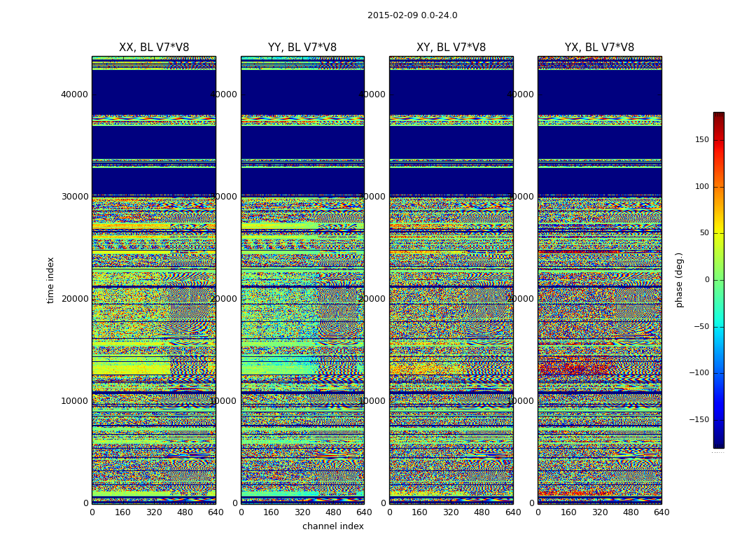Click the 320 x-tick under YX plot
This screenshot has width=735, height=560.
click(x=599, y=512)
